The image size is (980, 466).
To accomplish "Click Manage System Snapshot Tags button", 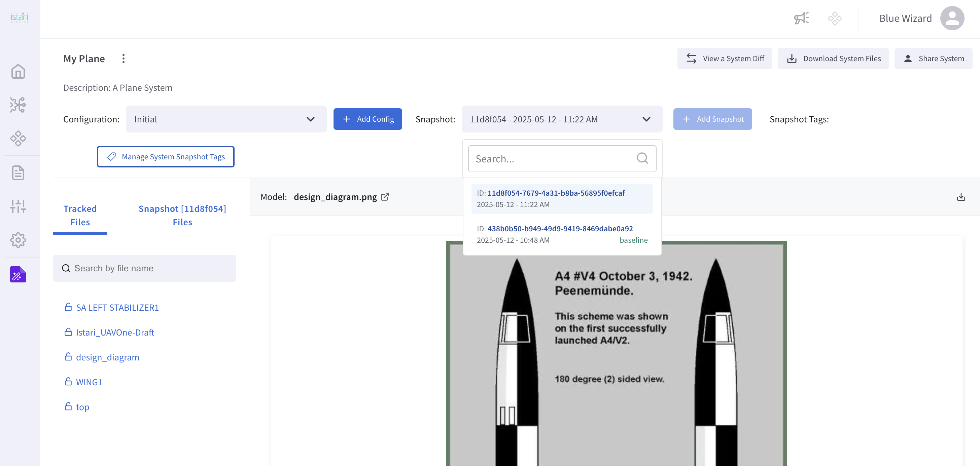I will (x=166, y=157).
